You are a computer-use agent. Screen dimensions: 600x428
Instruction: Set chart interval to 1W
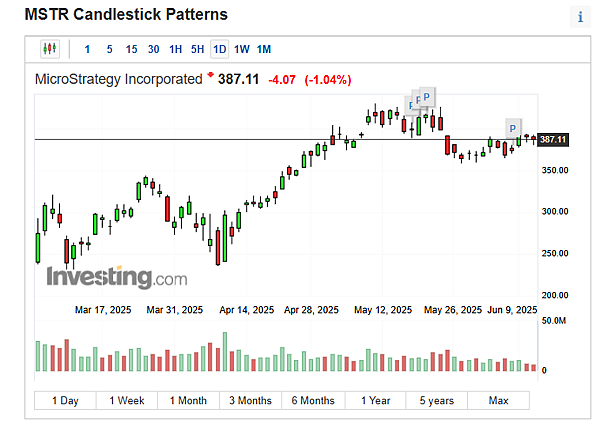point(242,49)
